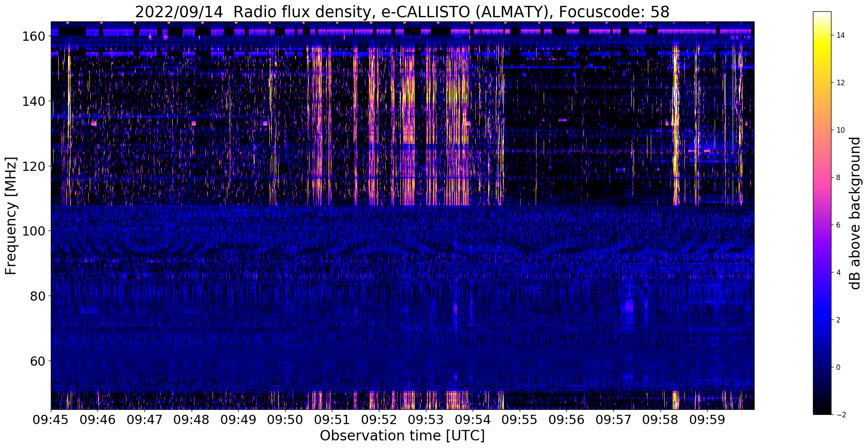Screen dimensions: 868x448
Task: Click the colorbar tick value −2
Action: [x=841, y=415]
